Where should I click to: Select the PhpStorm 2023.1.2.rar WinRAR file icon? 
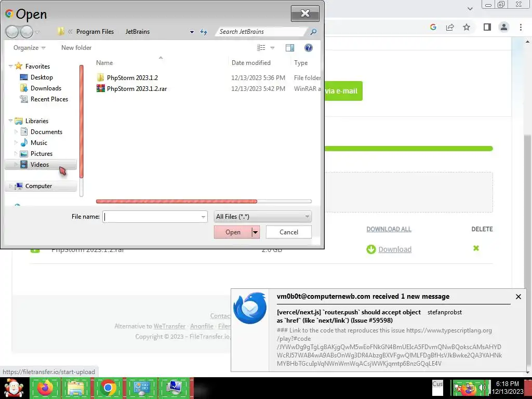click(100, 88)
